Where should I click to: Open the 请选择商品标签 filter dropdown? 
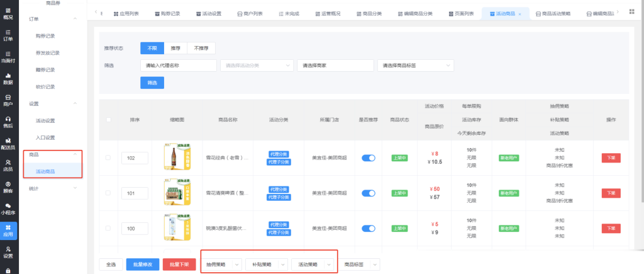click(x=414, y=65)
